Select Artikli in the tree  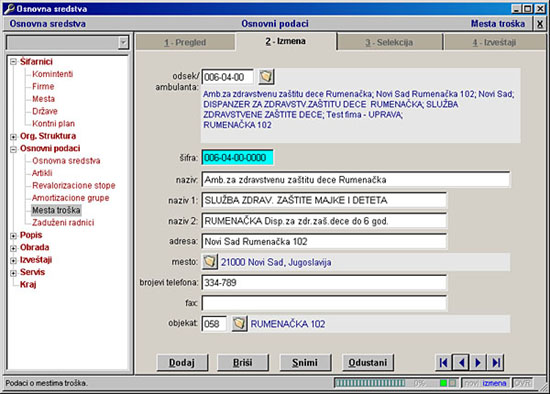(x=42, y=173)
